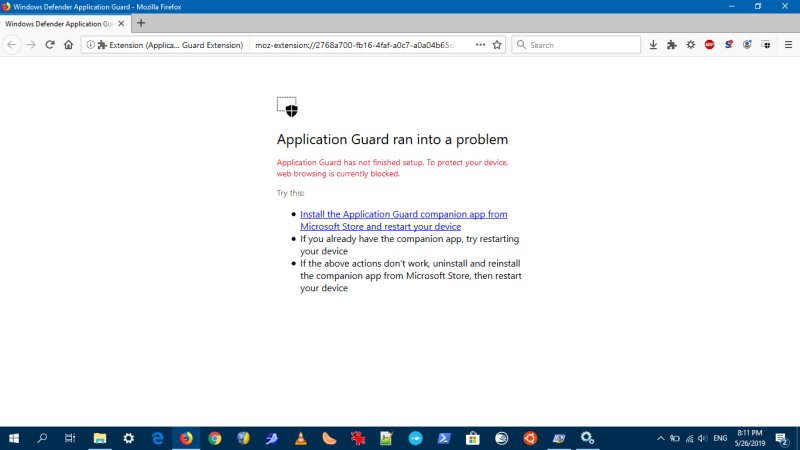
Task: Restore down the Firefox window
Action: [x=758, y=7]
